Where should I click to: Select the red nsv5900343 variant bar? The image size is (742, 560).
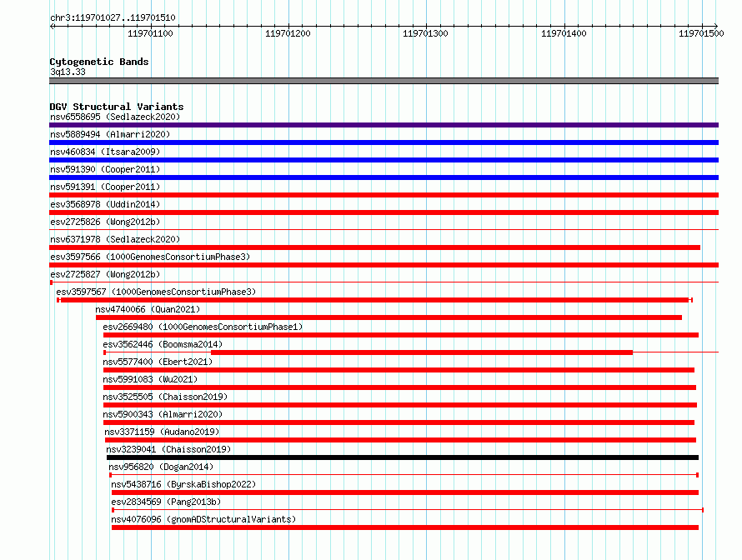click(399, 422)
